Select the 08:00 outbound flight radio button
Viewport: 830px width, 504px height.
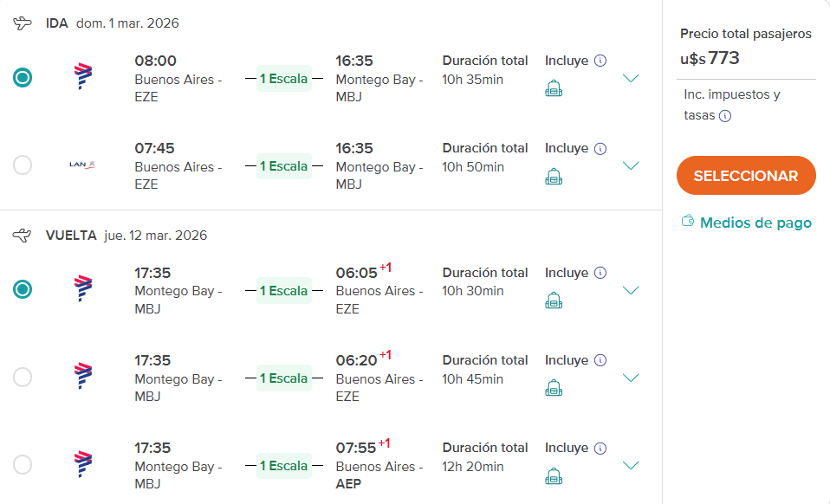pos(23,78)
